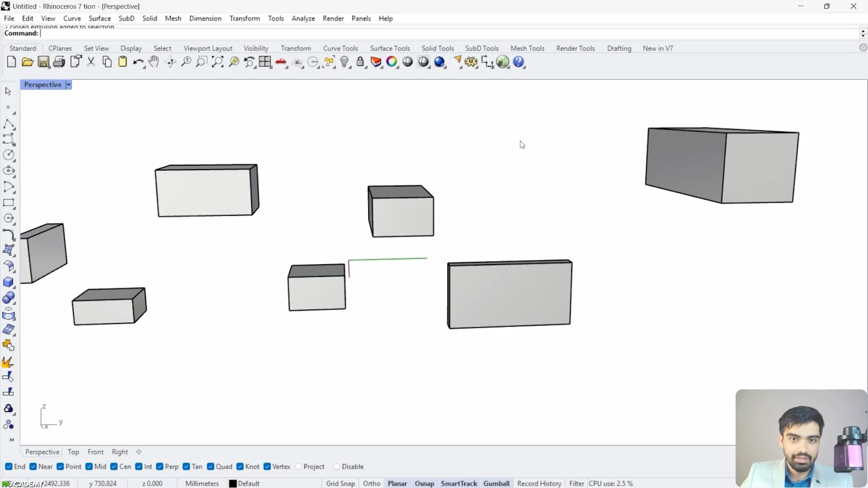Toggle Gumball in the status bar
The width and height of the screenshot is (868, 488).
496,483
